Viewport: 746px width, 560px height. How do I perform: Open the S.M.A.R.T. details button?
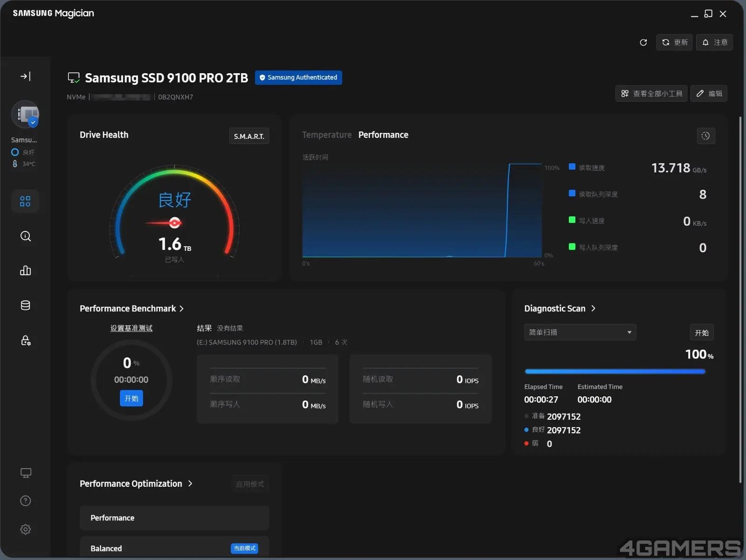click(249, 136)
